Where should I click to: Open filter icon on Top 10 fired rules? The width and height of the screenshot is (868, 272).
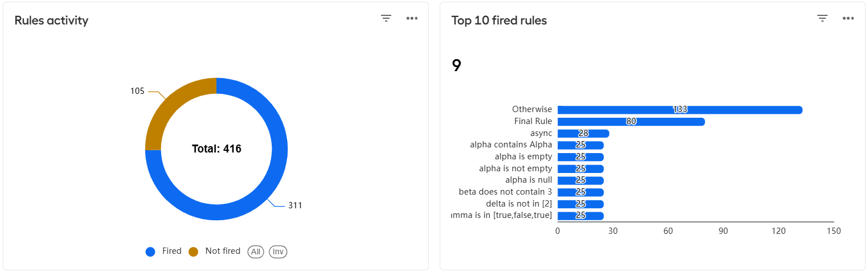pyautogui.click(x=822, y=18)
